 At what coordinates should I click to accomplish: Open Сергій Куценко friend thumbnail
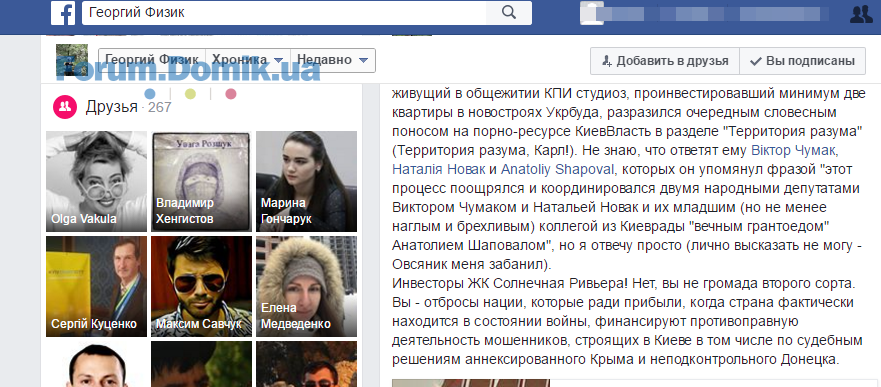tap(96, 286)
